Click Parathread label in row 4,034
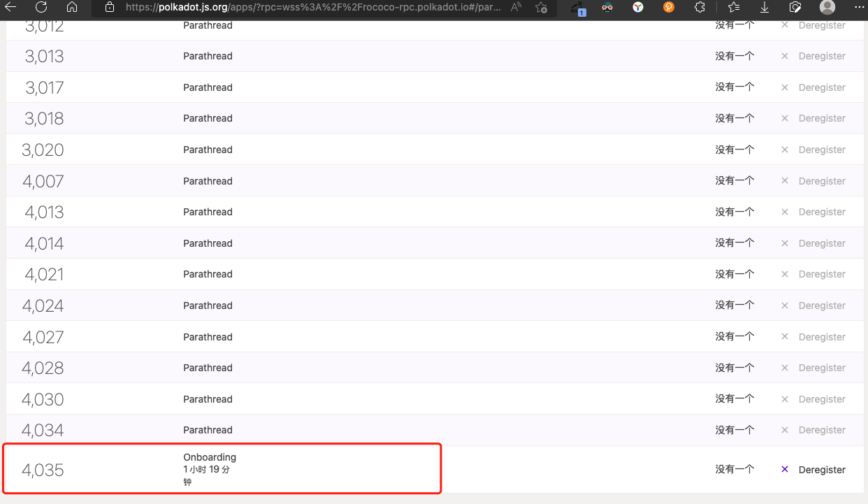The height and width of the screenshot is (504, 868). point(208,430)
